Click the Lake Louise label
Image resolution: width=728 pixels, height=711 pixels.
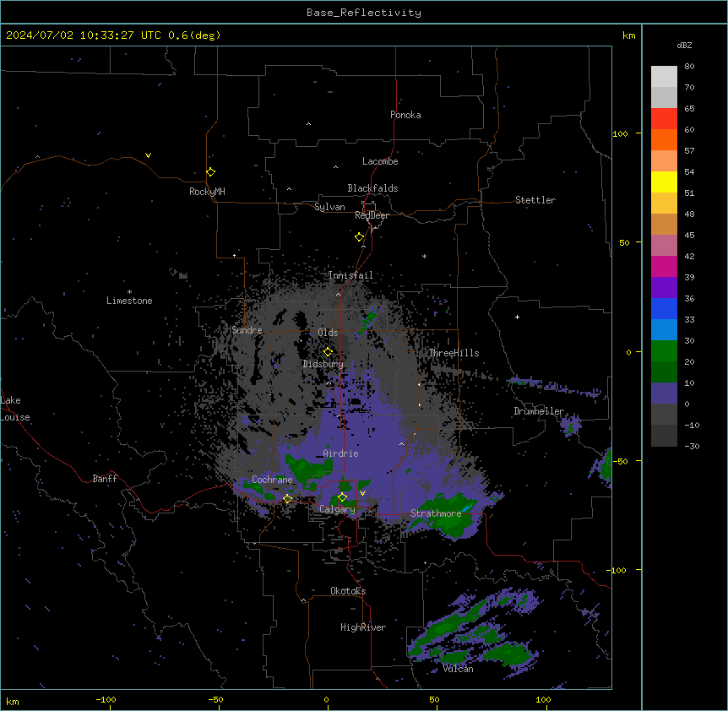click(x=15, y=409)
